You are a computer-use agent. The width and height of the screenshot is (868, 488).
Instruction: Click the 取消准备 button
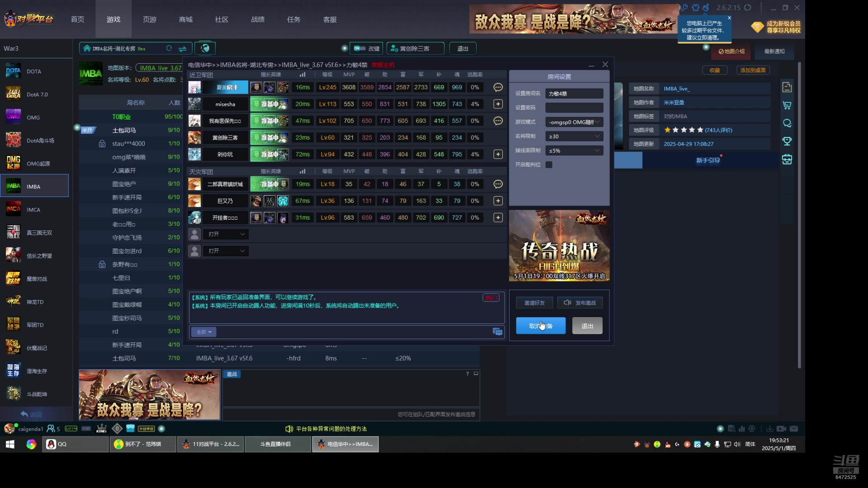[x=541, y=326]
